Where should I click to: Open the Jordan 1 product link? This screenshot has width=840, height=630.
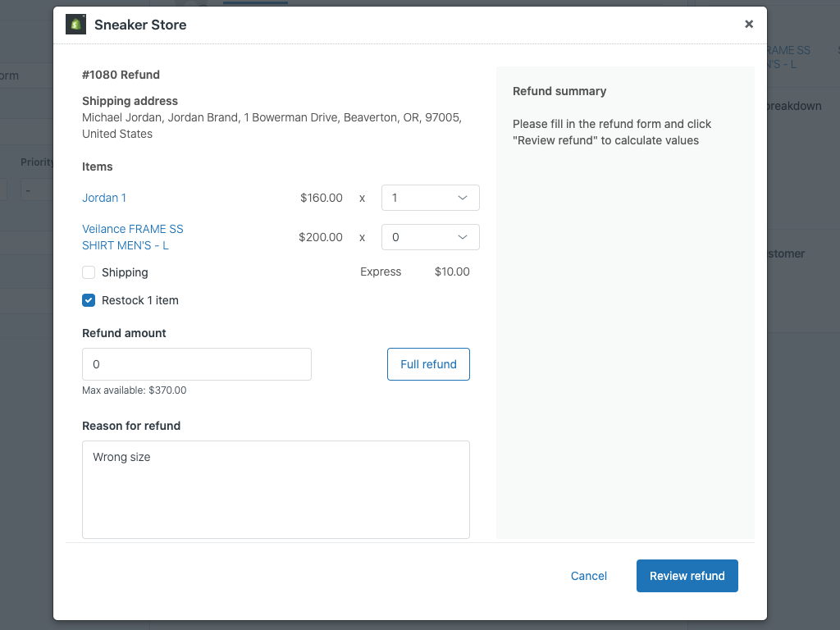click(104, 198)
